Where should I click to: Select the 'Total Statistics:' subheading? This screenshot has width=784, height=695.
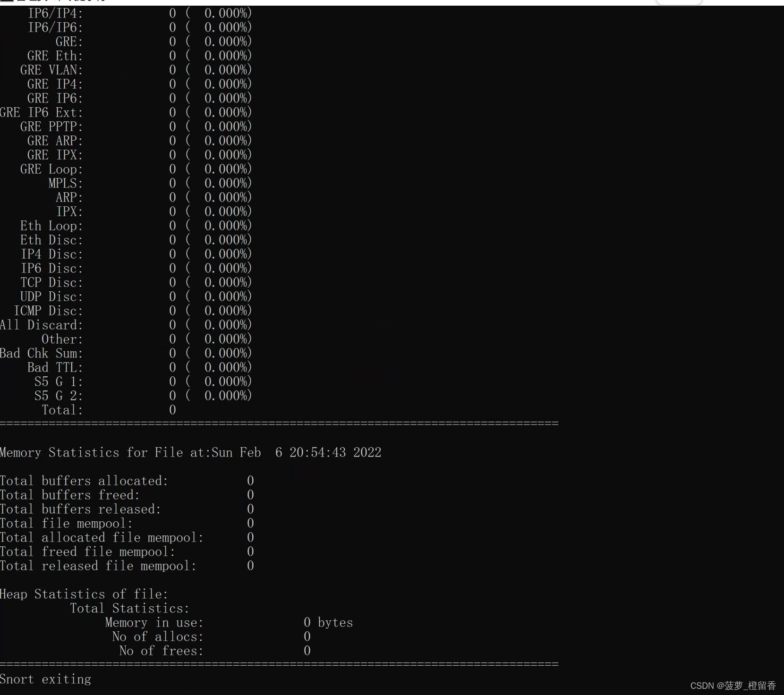coord(129,608)
